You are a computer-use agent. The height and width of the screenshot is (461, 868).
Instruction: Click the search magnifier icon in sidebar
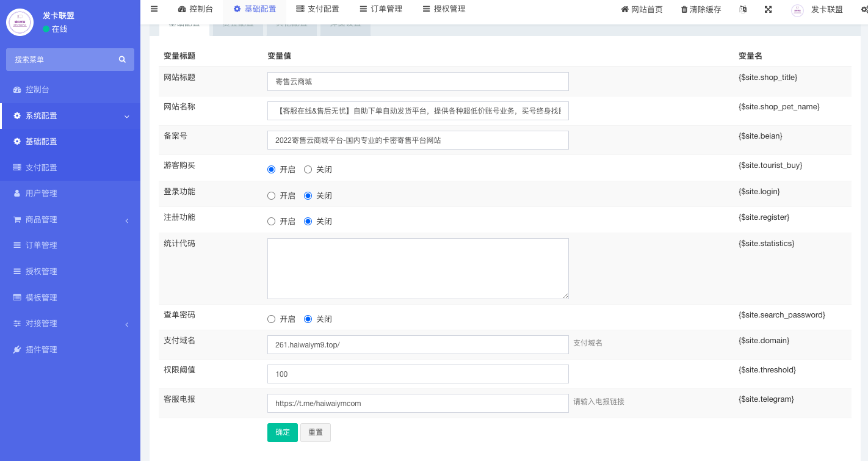point(122,59)
